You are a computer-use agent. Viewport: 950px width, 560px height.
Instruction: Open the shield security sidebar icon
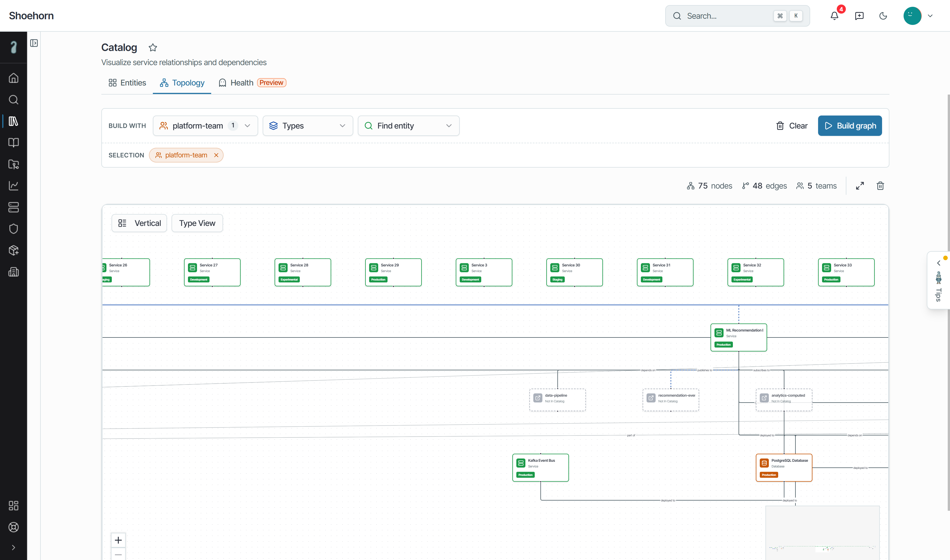(14, 229)
